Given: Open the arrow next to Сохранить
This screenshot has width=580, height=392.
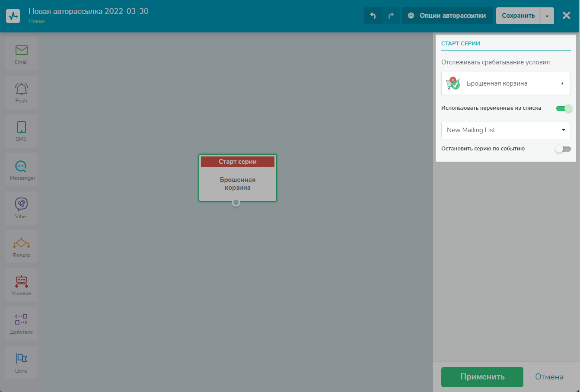Looking at the screenshot, I should click(547, 16).
